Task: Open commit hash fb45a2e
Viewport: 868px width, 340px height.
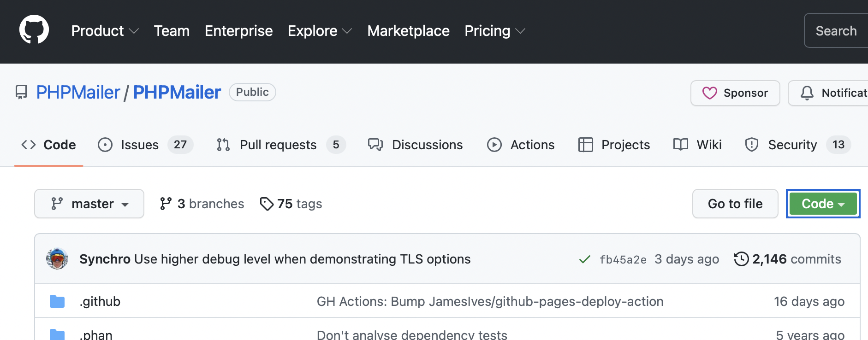Action: click(623, 259)
